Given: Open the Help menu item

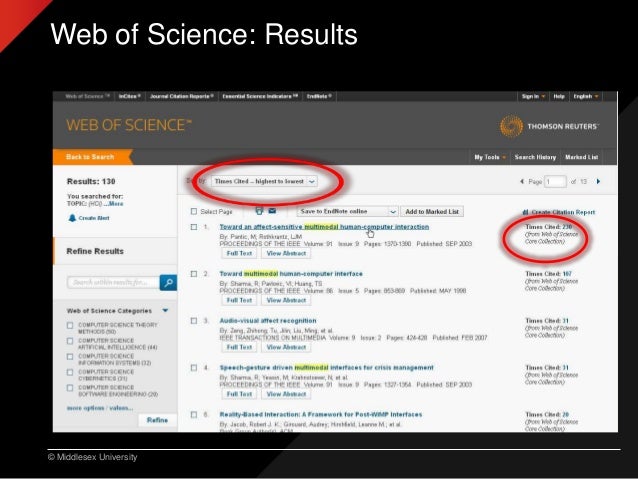Looking at the screenshot, I should tap(559, 96).
